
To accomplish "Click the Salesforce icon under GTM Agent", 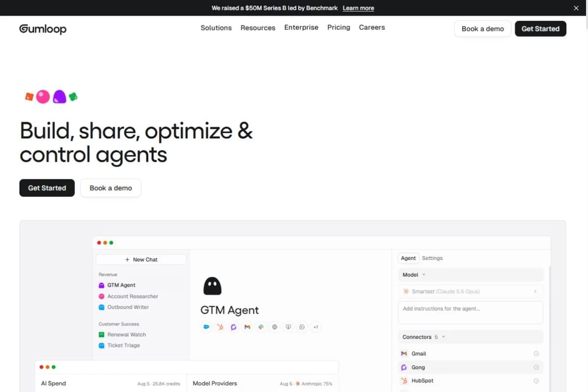I will click(206, 327).
